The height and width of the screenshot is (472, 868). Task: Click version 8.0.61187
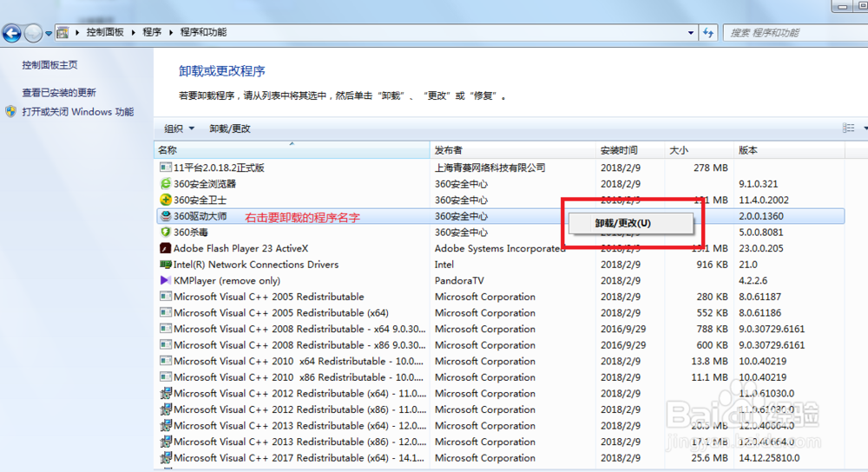[760, 297]
